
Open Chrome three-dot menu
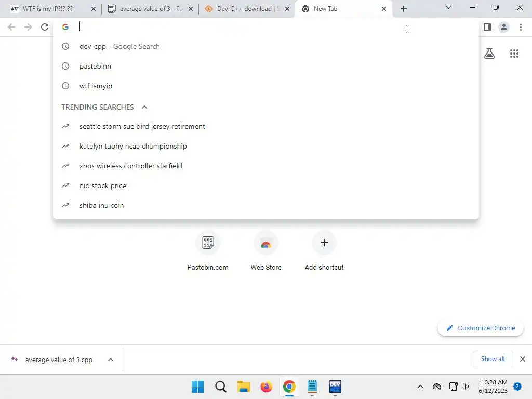click(521, 27)
